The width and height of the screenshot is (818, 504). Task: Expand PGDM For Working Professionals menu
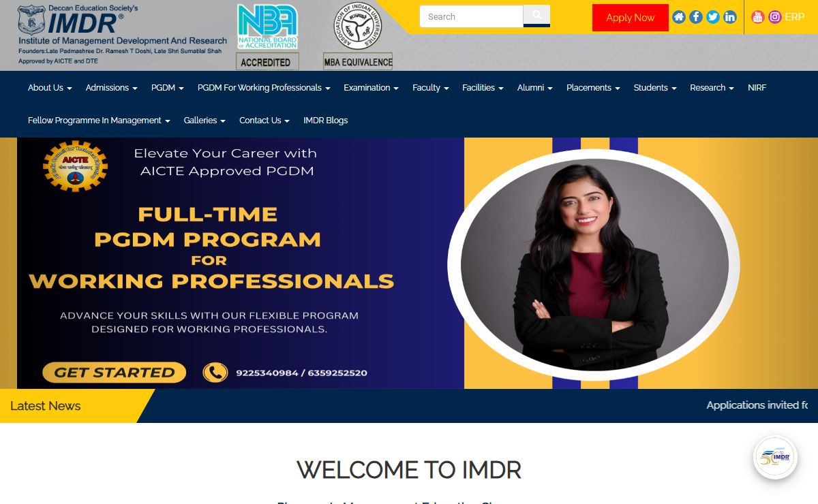[x=264, y=88]
